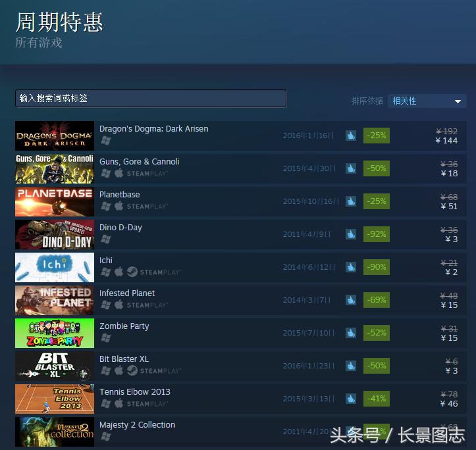Click Mac platform icon under Guns, Gore & Cannoli
Image resolution: width=476 pixels, height=450 pixels.
119,173
